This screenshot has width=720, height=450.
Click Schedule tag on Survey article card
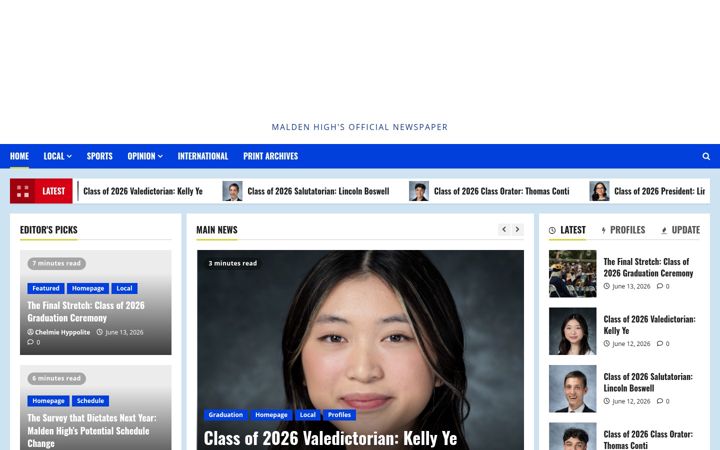(90, 401)
